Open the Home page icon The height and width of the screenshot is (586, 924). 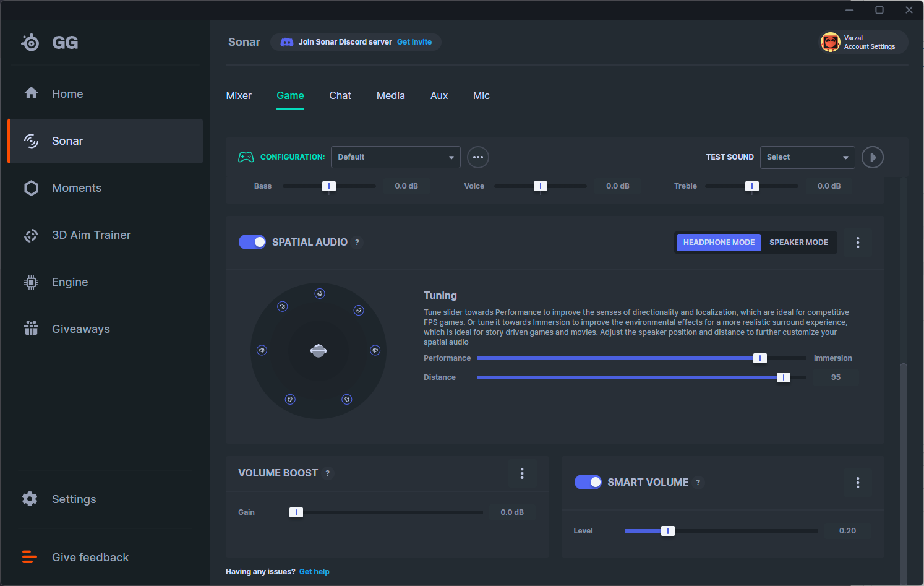(x=32, y=93)
